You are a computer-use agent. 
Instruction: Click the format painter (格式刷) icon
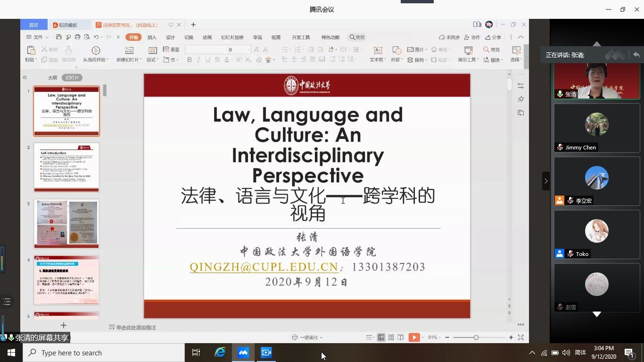click(68, 50)
